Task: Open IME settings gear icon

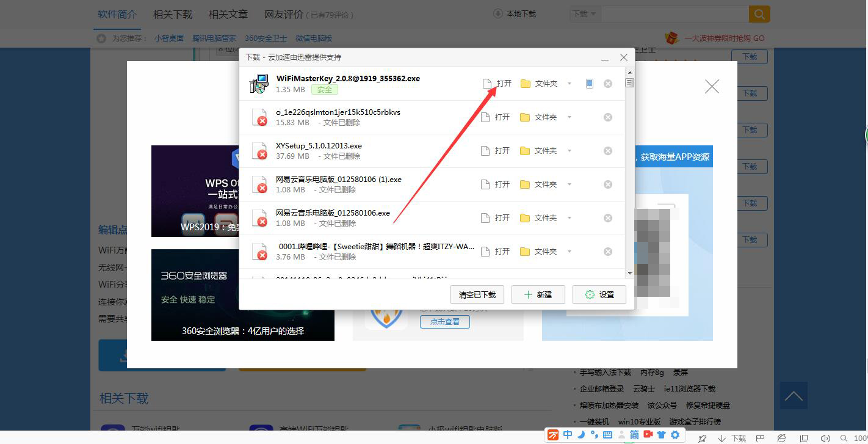Action: point(675,435)
